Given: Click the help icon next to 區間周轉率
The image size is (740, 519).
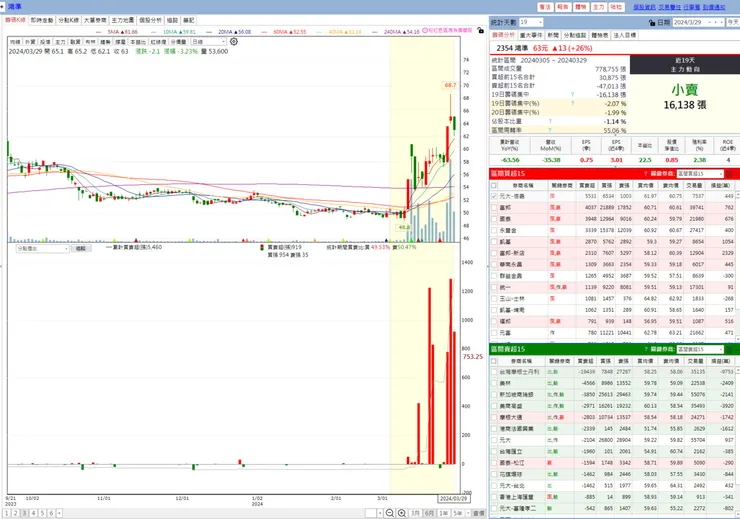Looking at the screenshot, I should click(x=550, y=130).
